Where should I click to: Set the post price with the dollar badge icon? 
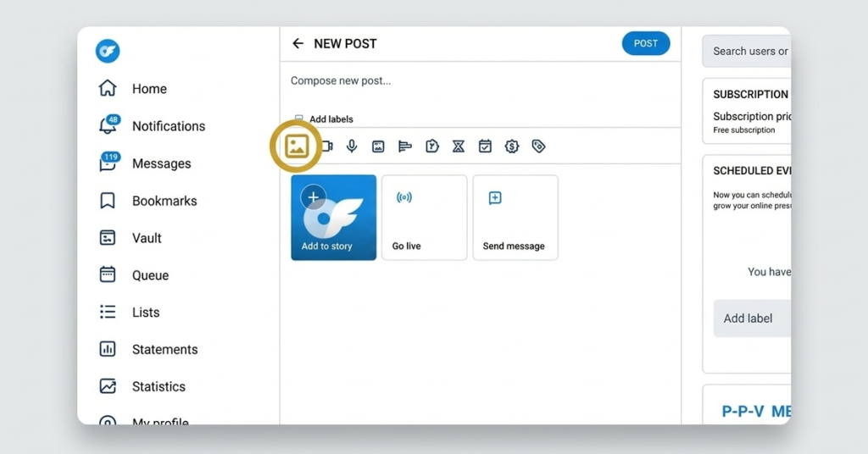coord(512,147)
